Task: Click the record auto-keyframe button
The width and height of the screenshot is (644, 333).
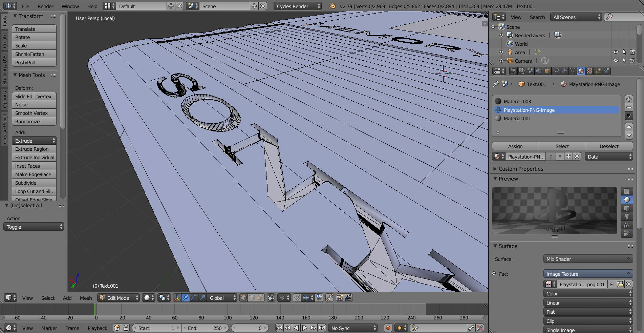Action: click(388, 328)
